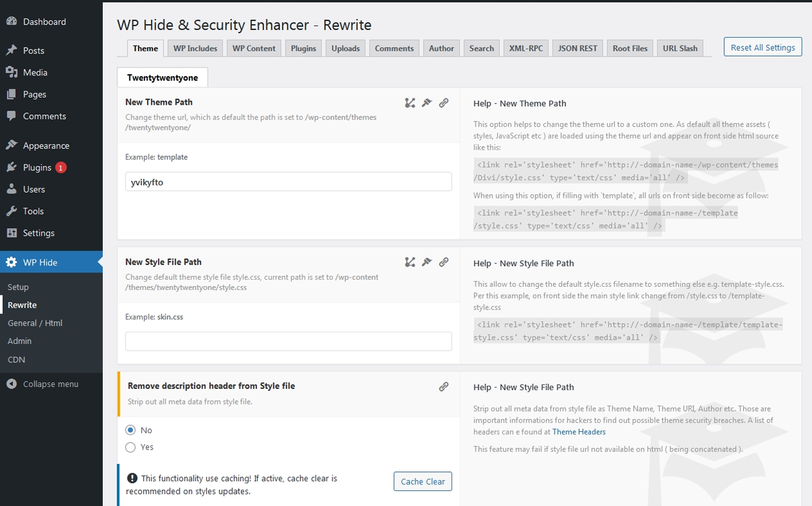Image resolution: width=812 pixels, height=506 pixels.
Task: Switch to the Theme tab
Action: pos(146,48)
